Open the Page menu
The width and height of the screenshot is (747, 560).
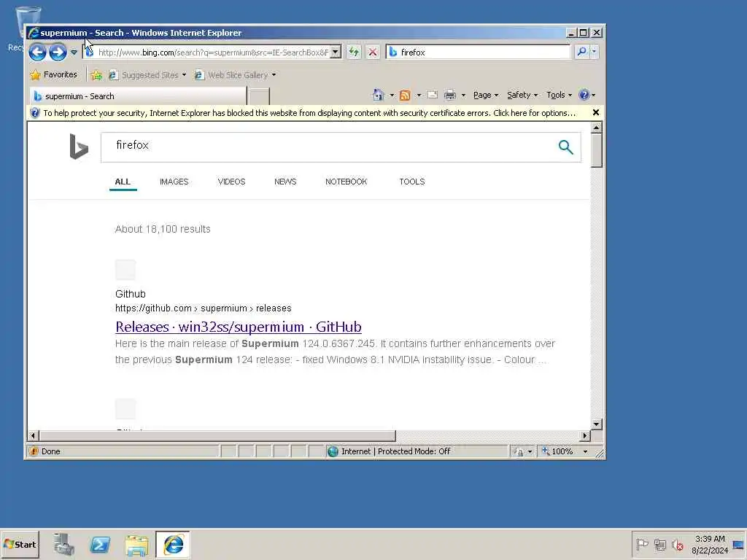(485, 96)
